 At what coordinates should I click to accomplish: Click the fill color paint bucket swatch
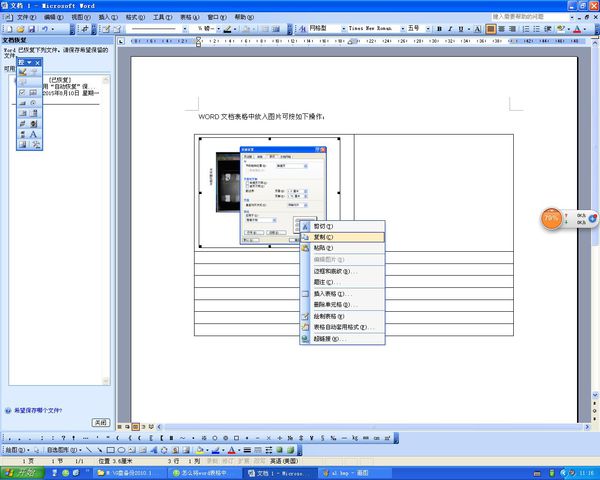point(199,450)
